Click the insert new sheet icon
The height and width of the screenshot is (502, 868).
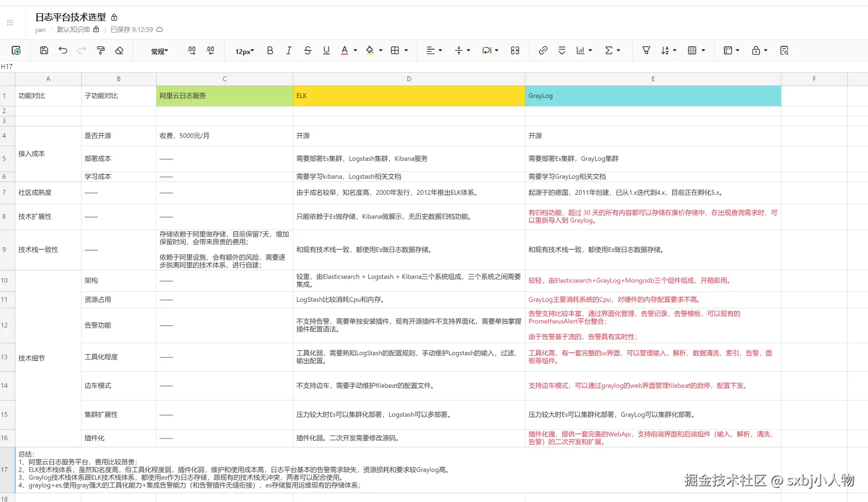(x=17, y=51)
